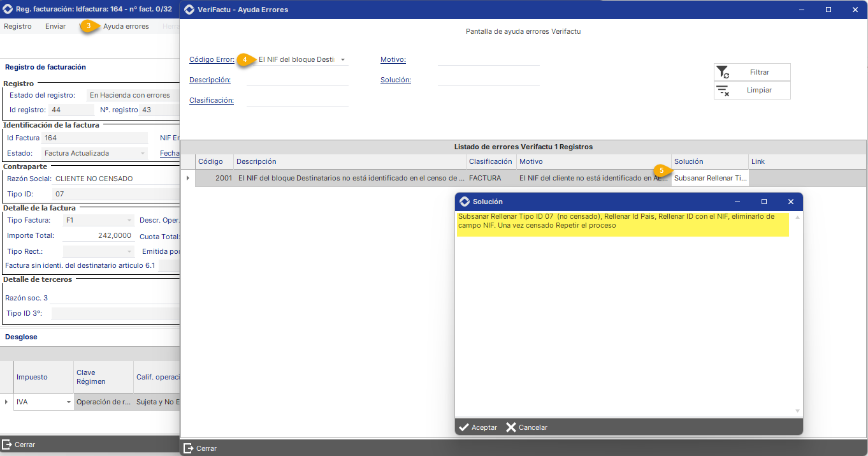Click the Código Error label link
This screenshot has height=456, width=868.
[212, 60]
